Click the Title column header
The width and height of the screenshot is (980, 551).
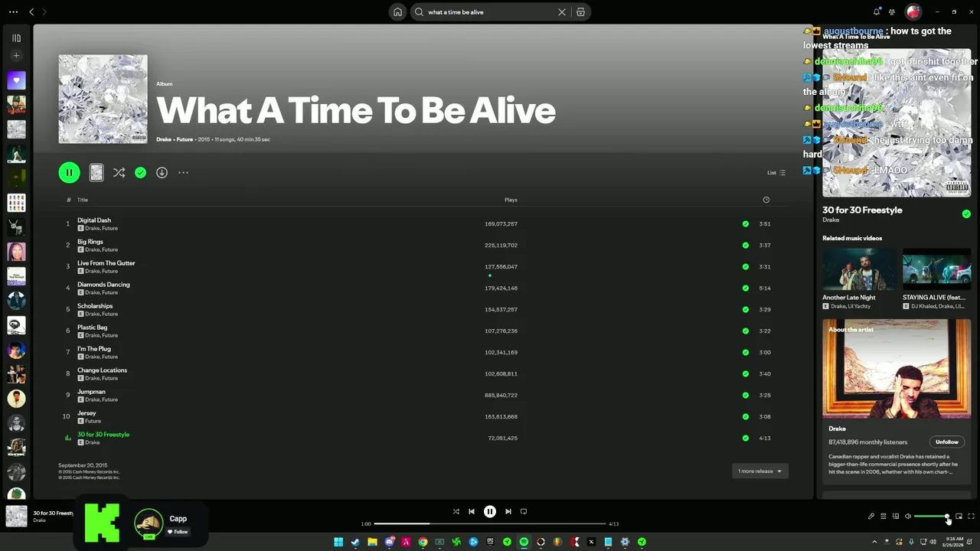83,200
